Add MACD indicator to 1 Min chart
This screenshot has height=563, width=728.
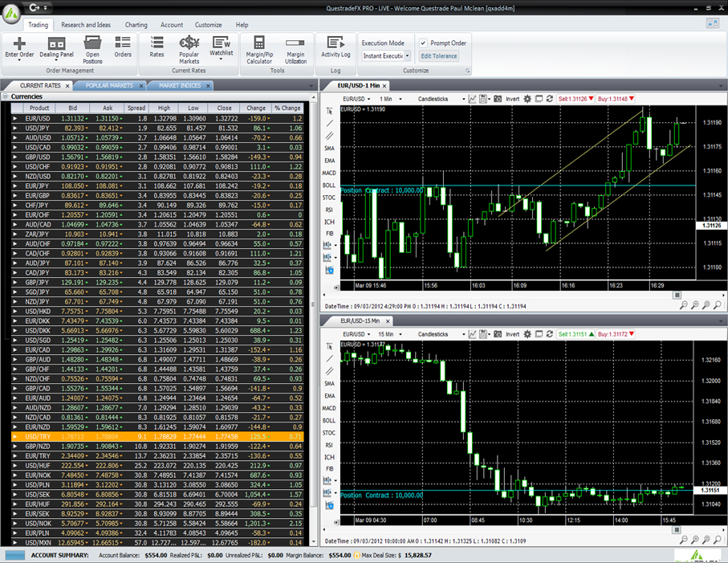[329, 173]
